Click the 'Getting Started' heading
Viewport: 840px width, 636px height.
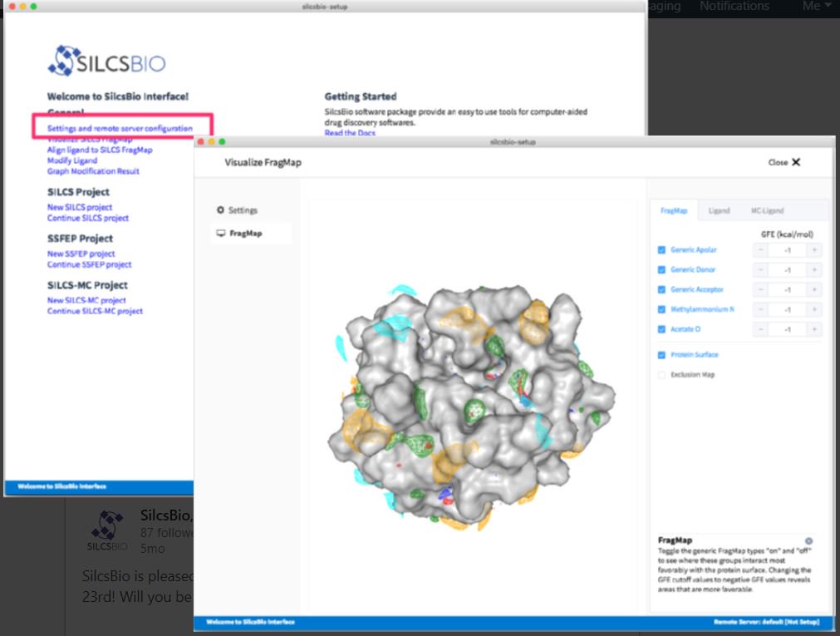(x=361, y=96)
